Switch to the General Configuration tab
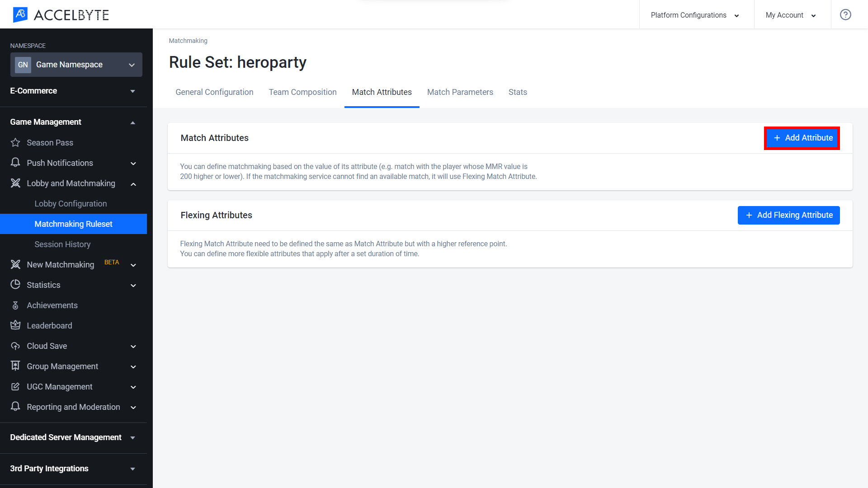 pyautogui.click(x=215, y=92)
